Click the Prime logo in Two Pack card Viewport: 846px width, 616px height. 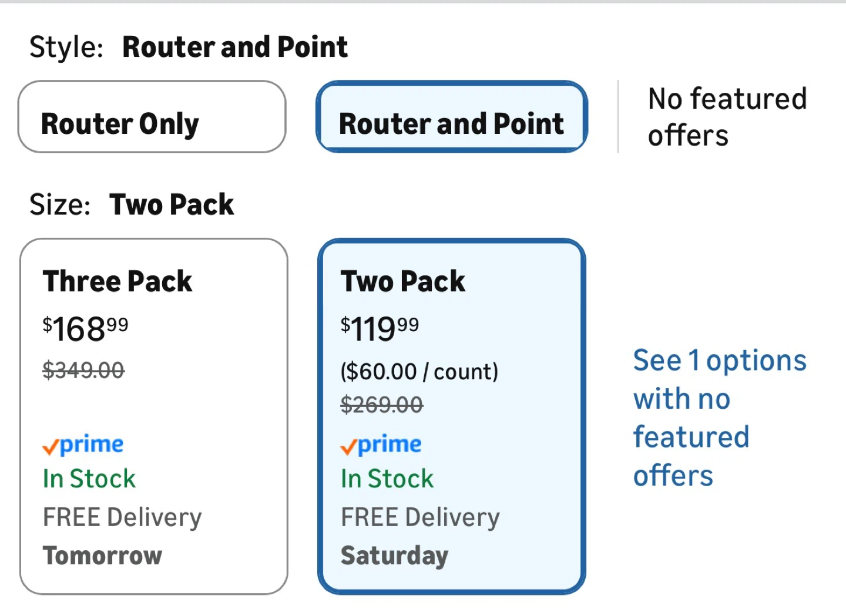(381, 445)
